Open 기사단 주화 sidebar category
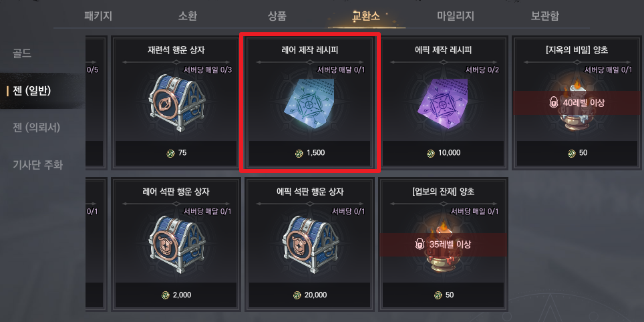Image resolution: width=644 pixels, height=322 pixels. click(x=37, y=165)
